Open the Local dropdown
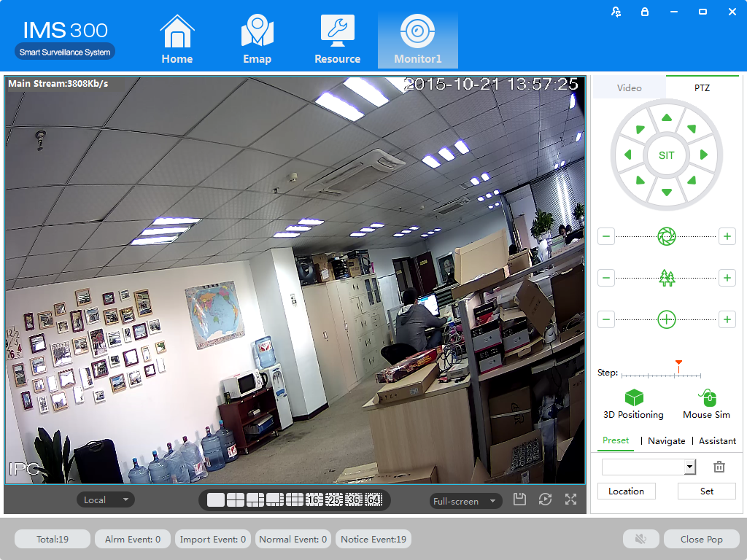This screenshot has height=560, width=747. tap(106, 499)
